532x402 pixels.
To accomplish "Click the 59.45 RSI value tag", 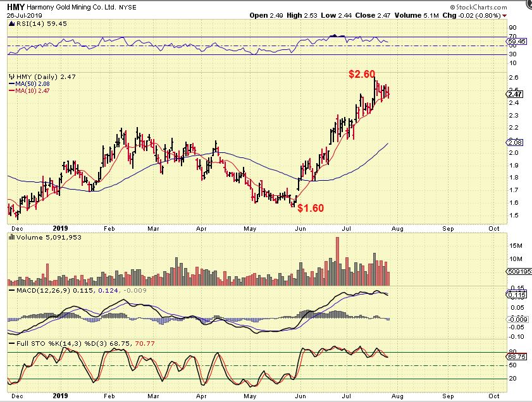I will (x=517, y=41).
